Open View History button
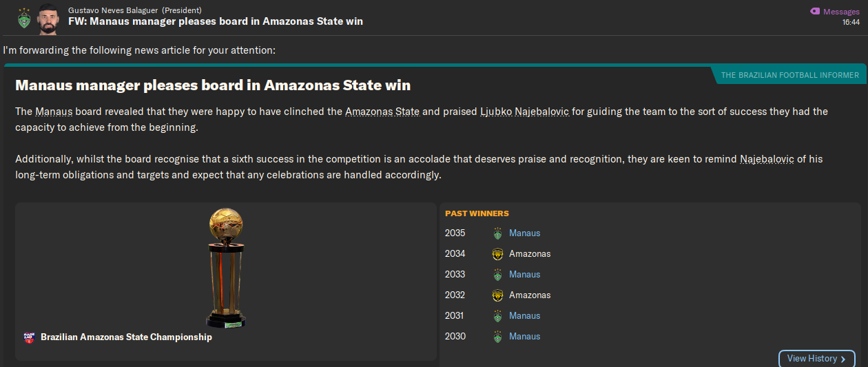Image resolution: width=868 pixels, height=367 pixels. (816, 359)
